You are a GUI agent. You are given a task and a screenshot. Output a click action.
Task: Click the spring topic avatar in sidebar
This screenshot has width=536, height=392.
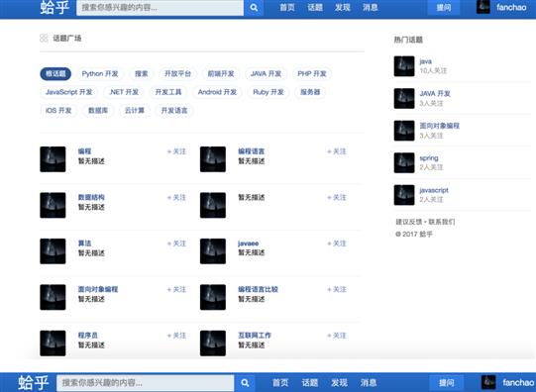(404, 162)
